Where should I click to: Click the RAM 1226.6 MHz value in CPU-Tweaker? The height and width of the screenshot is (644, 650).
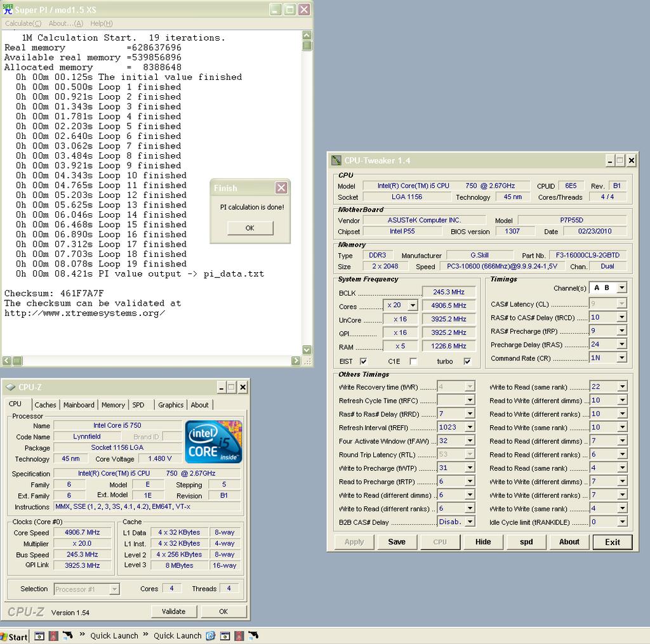click(x=449, y=346)
